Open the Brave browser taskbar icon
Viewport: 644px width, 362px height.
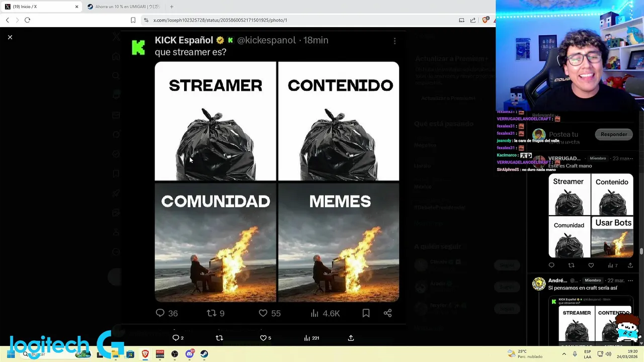click(145, 354)
